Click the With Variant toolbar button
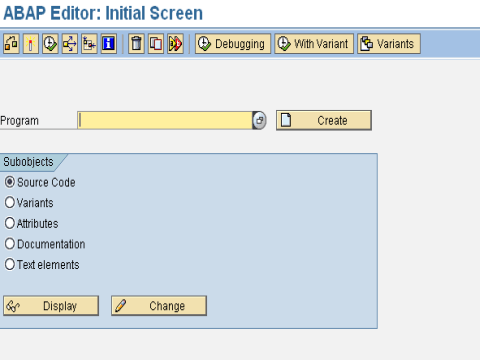The image size is (480, 360). (314, 44)
